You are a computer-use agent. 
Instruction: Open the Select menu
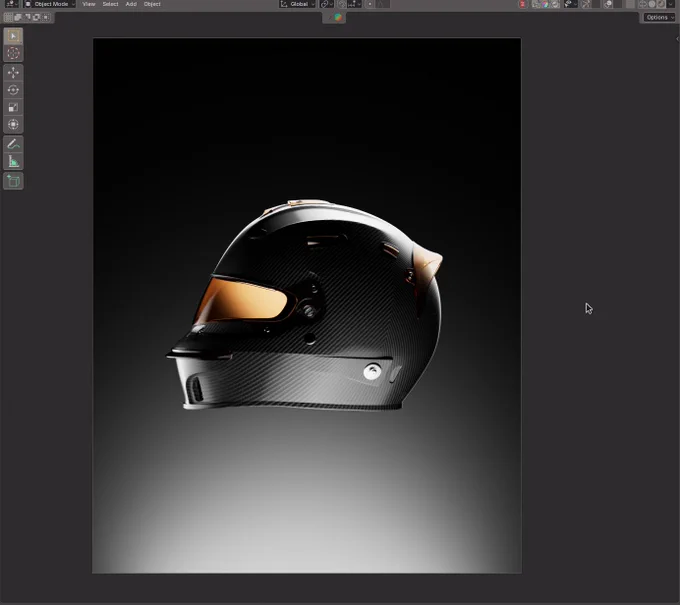110,4
